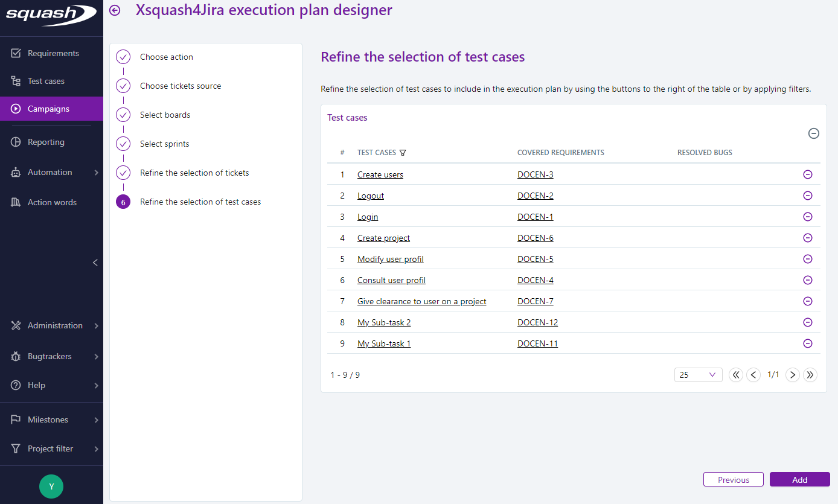Click the Add button
This screenshot has width=838, height=504.
pos(799,479)
